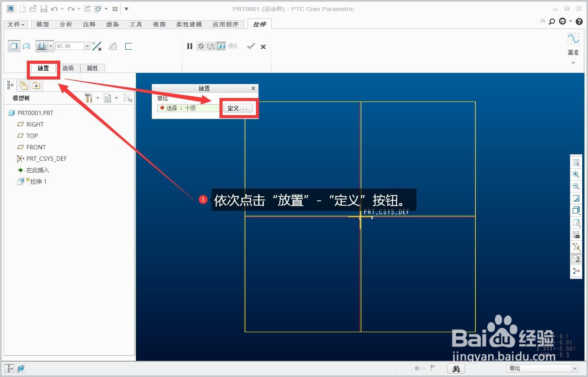The height and width of the screenshot is (377, 588).
Task: Click the Close window icon in quick access
Action: tap(115, 9)
